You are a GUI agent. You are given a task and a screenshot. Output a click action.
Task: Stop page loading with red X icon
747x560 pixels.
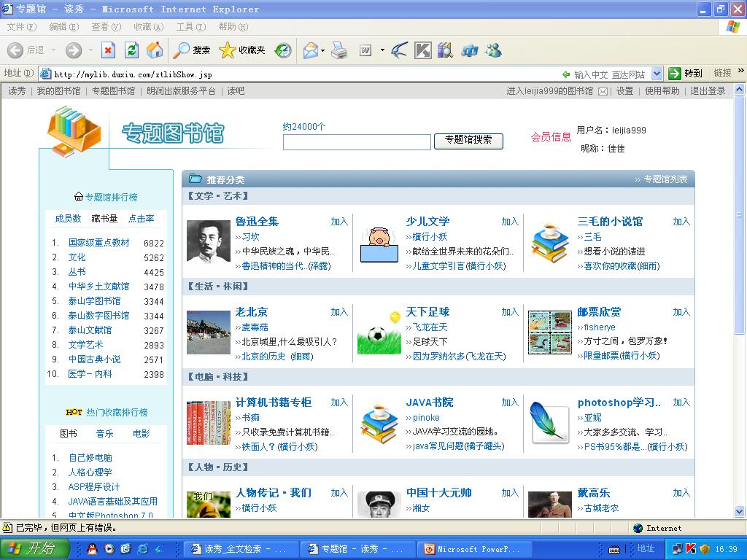pyautogui.click(x=108, y=50)
